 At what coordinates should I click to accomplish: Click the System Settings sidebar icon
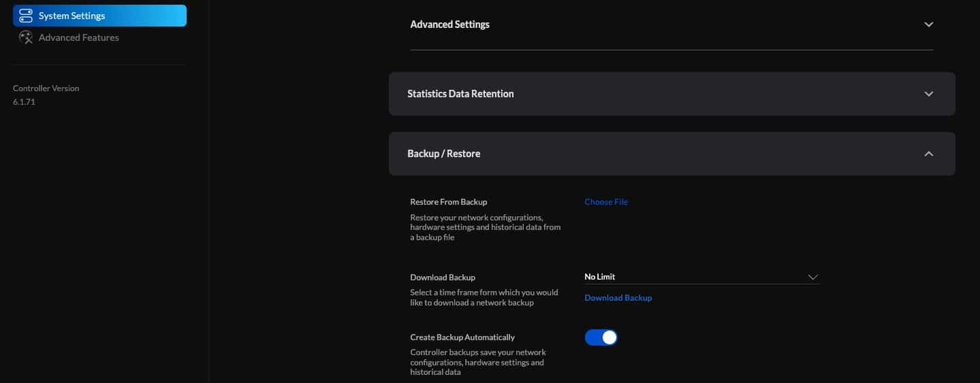pos(26,15)
